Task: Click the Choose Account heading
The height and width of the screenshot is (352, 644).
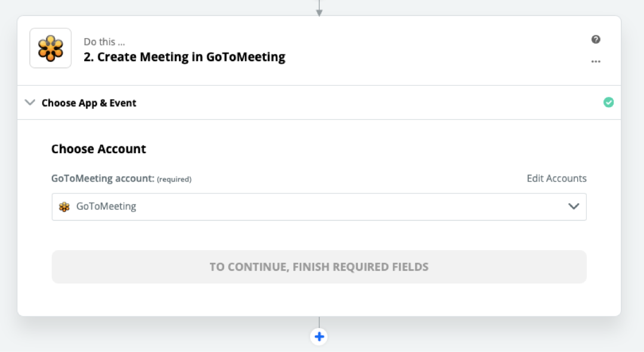Action: pos(98,149)
